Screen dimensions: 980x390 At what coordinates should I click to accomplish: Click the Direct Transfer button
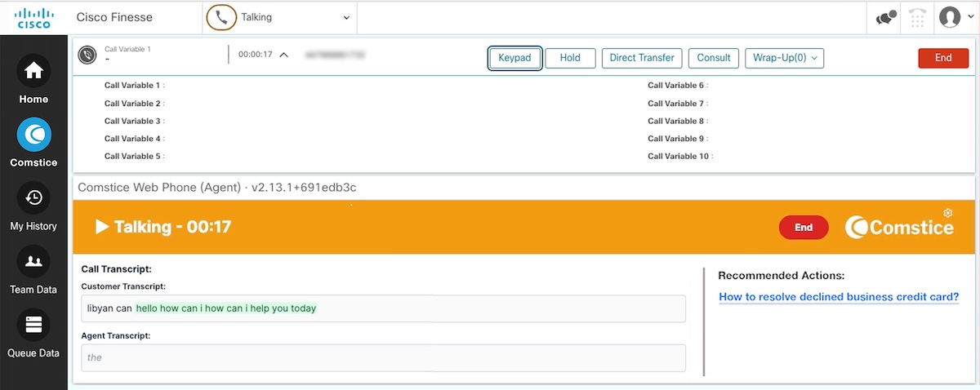[x=642, y=58]
